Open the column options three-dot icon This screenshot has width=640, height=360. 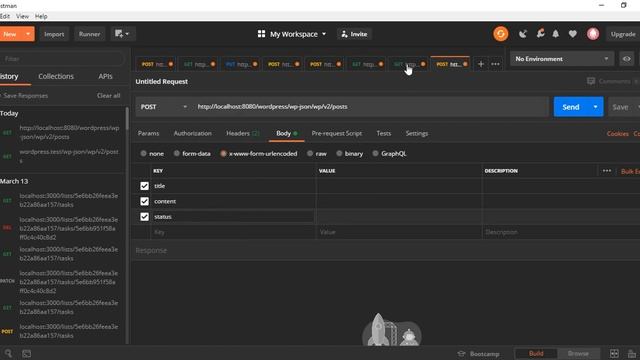(607, 171)
